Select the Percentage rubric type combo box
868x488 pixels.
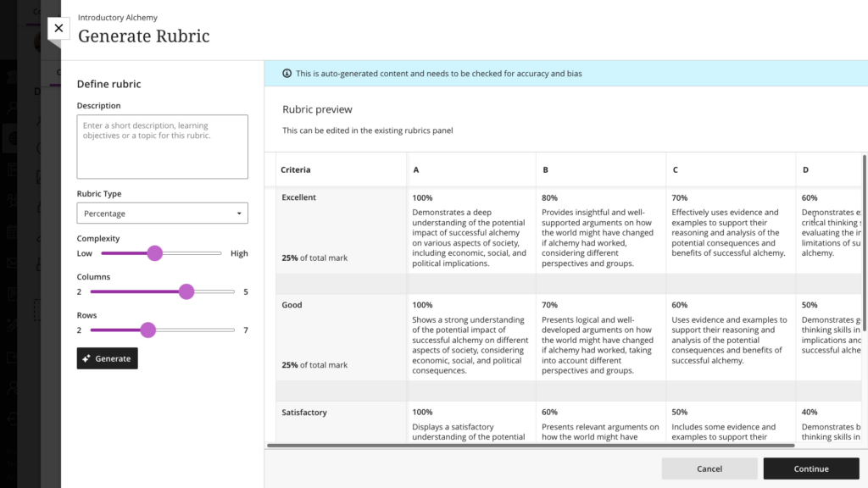[162, 213]
